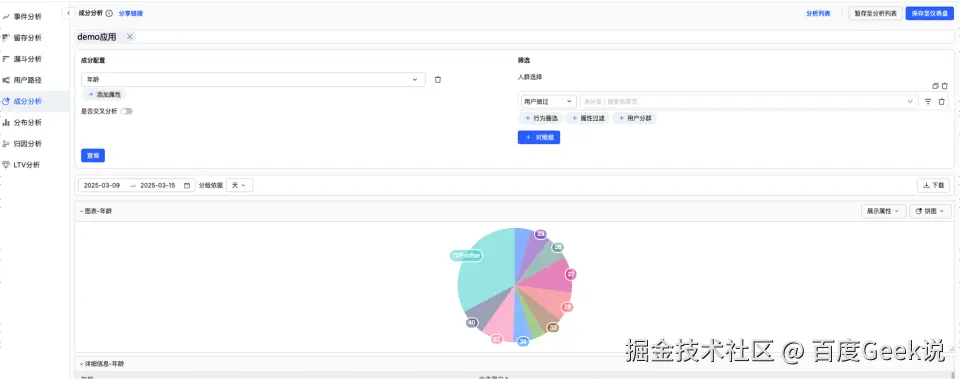This screenshot has height=379, width=960.
Task: Click the 人群选择 label text
Action: pyautogui.click(x=530, y=77)
